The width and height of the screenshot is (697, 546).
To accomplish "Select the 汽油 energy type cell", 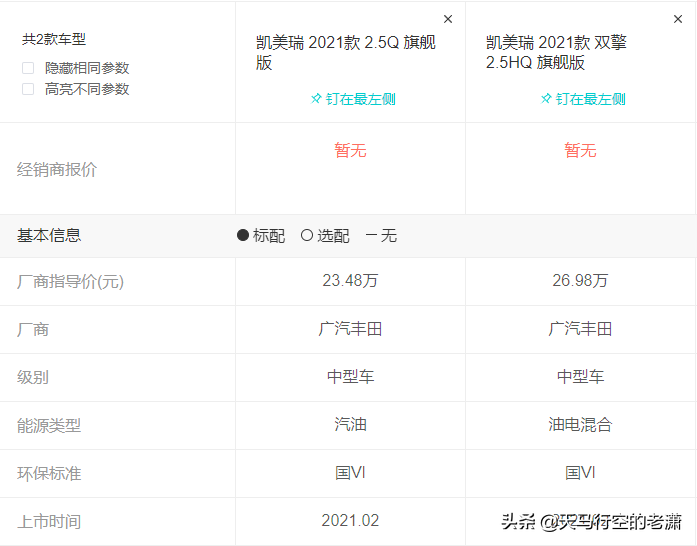I will [x=350, y=425].
